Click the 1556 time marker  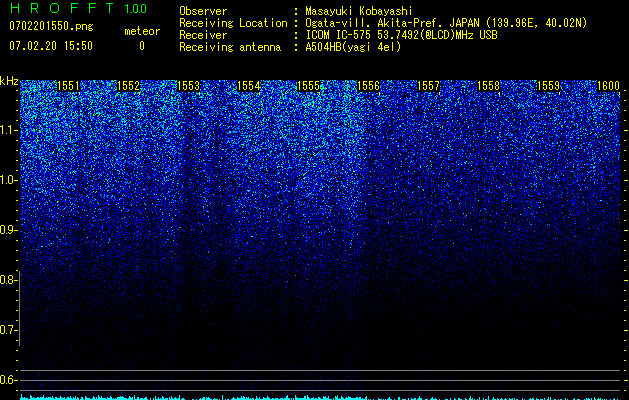(x=369, y=86)
